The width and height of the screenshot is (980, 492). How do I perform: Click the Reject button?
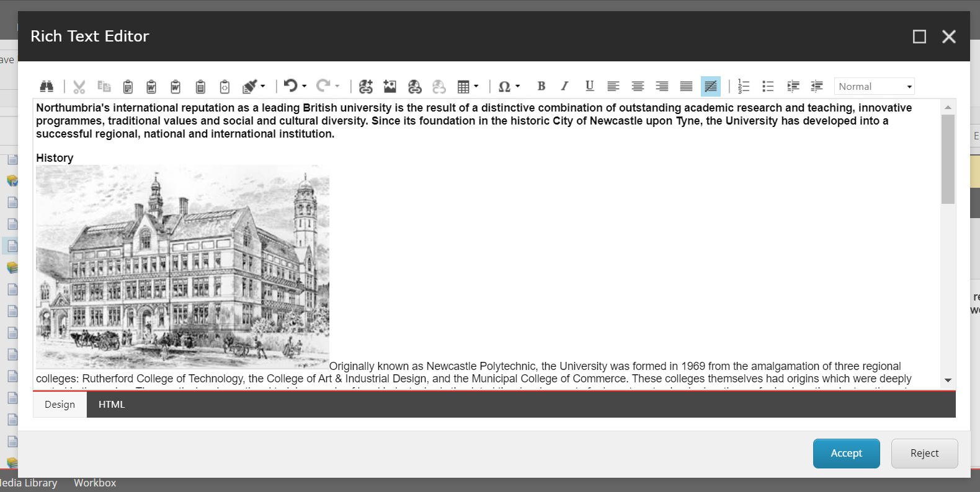pyautogui.click(x=924, y=454)
